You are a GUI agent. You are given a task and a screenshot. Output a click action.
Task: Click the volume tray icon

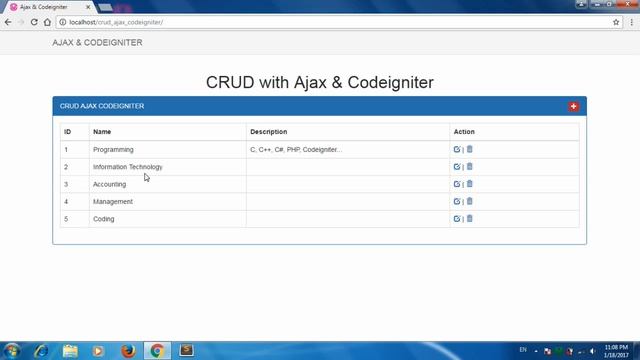[593, 351]
